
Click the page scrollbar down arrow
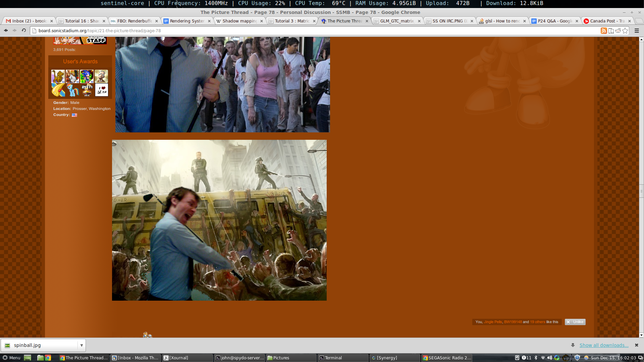pyautogui.click(x=641, y=335)
